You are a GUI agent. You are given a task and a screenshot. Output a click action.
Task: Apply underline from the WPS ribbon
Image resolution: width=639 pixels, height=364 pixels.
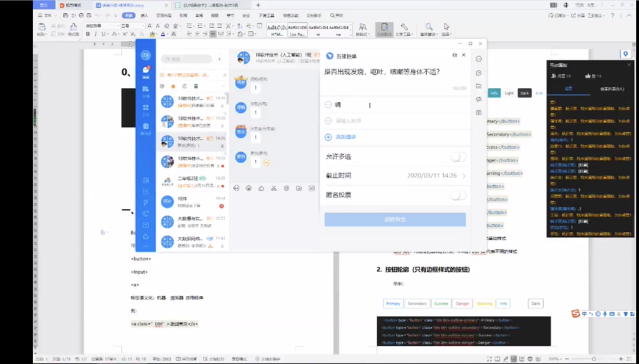point(103,34)
